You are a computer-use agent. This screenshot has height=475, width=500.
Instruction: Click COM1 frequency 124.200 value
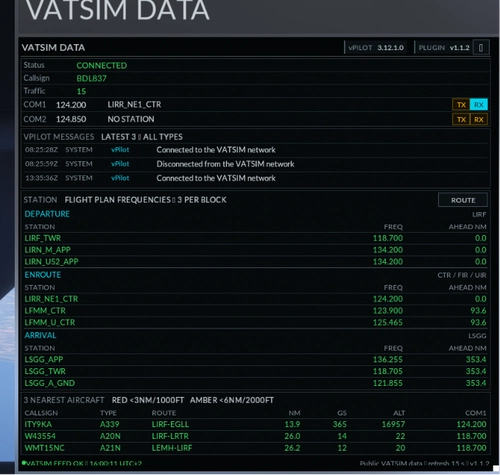click(x=71, y=105)
